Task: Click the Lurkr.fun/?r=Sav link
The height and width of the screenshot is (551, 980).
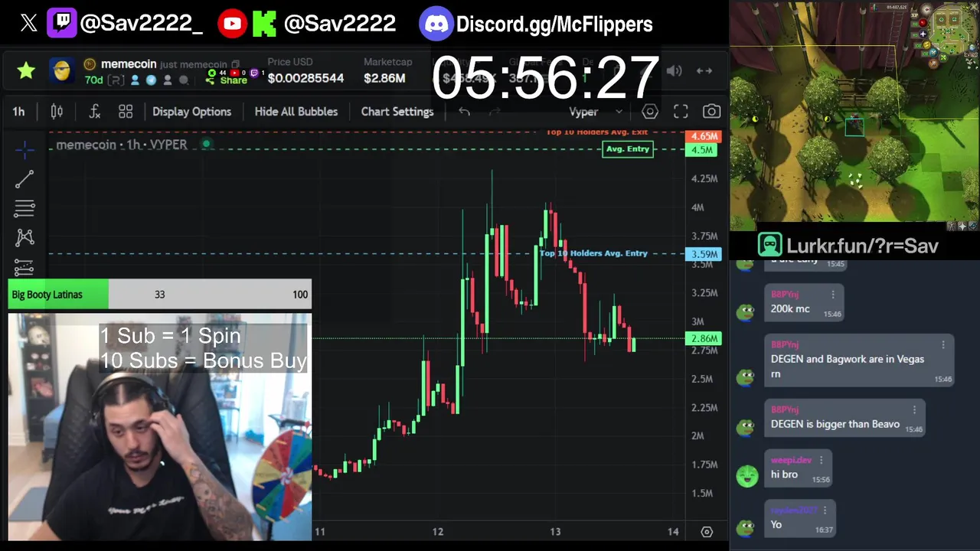Action: (862, 246)
